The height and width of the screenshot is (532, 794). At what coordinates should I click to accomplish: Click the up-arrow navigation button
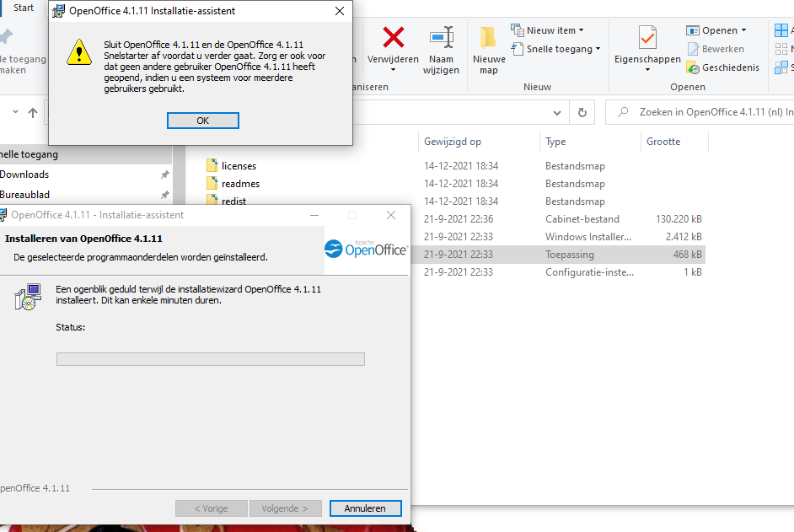click(33, 112)
